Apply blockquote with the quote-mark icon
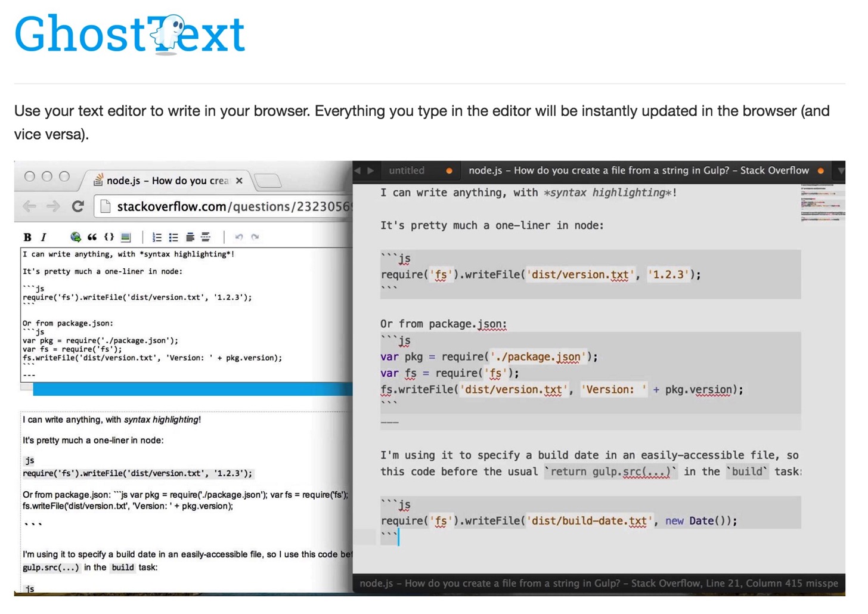The image size is (868, 614). click(x=92, y=237)
